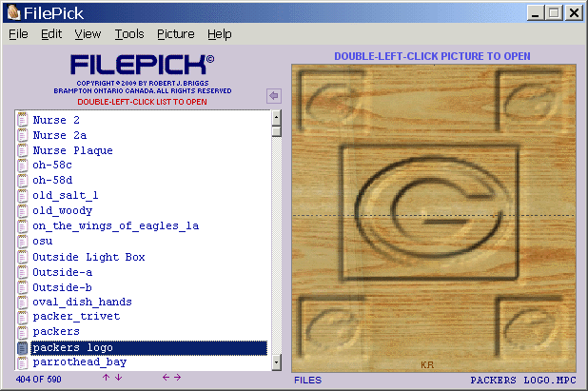Click the down arrow below the list

coord(119,377)
